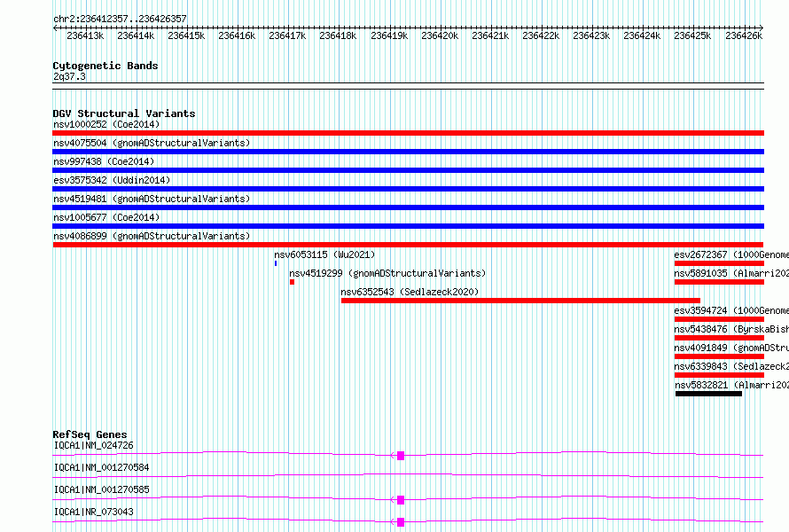Viewport: 789px width, 532px height.
Task: Click the DGV Structural Variants track title
Action: pos(124,113)
